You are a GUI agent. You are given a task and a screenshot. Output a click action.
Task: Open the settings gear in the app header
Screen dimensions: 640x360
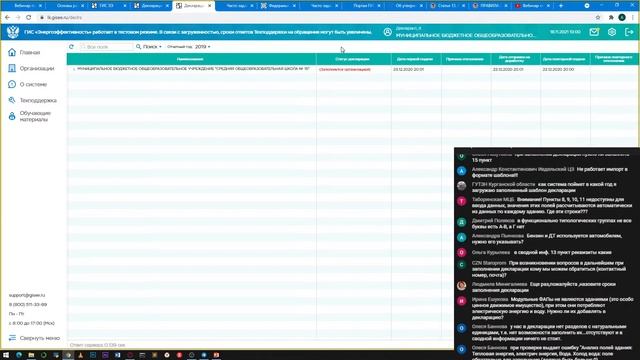pyautogui.click(x=612, y=32)
